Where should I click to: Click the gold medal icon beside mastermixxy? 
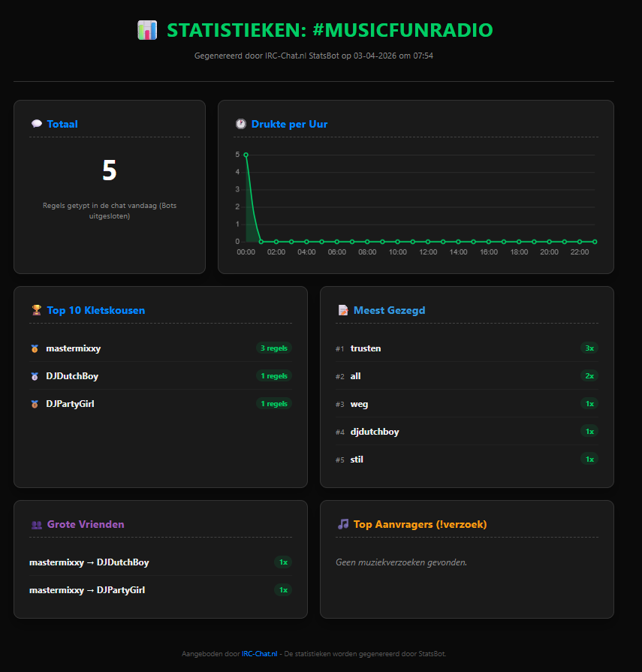tap(35, 348)
